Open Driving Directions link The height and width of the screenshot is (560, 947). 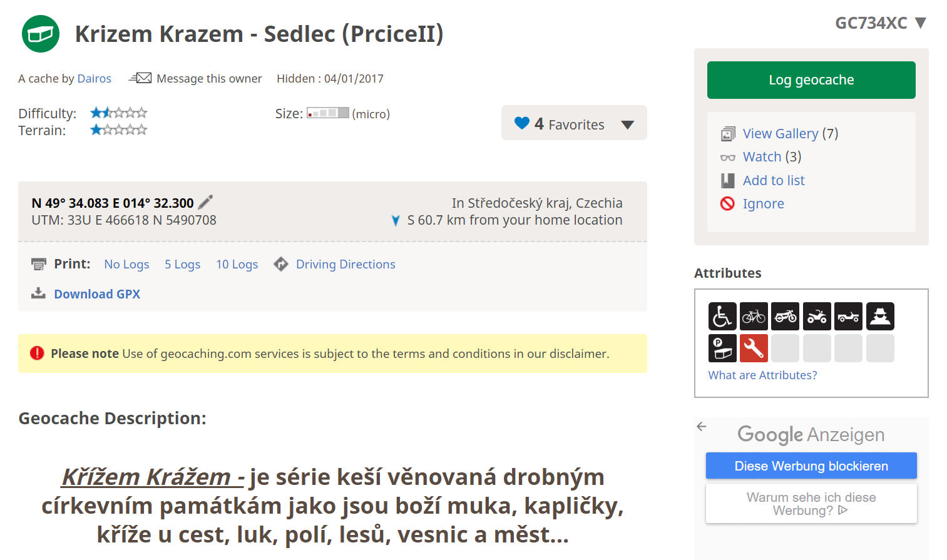pyautogui.click(x=345, y=264)
